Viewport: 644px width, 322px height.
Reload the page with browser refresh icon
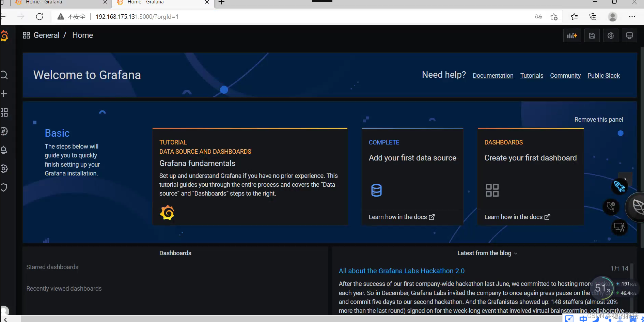(40, 17)
